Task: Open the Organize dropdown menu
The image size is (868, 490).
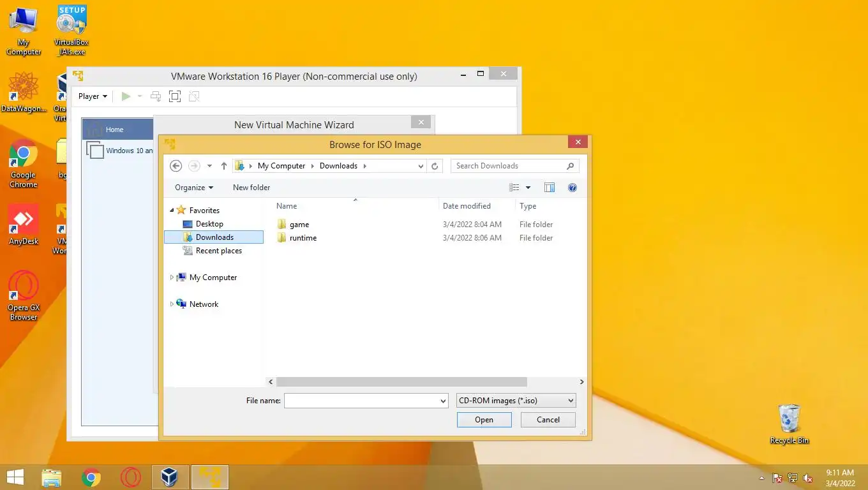Action: [194, 188]
